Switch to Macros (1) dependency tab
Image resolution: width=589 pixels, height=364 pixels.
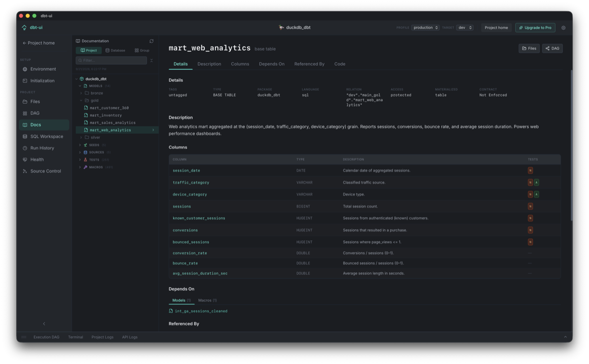(208, 300)
